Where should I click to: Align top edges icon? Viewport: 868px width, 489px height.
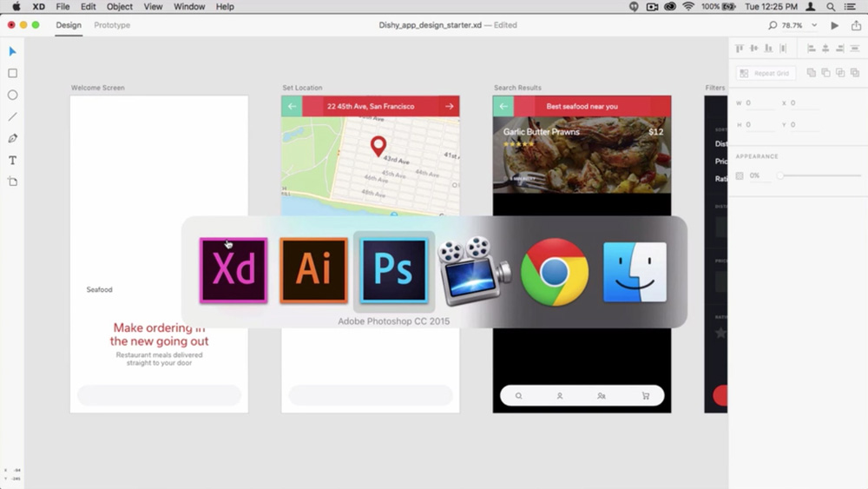(739, 49)
